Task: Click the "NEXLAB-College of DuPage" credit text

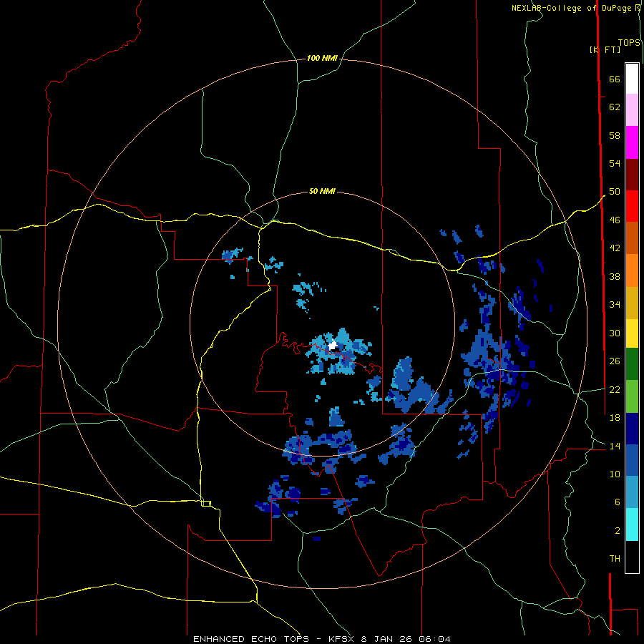Action: [571, 8]
